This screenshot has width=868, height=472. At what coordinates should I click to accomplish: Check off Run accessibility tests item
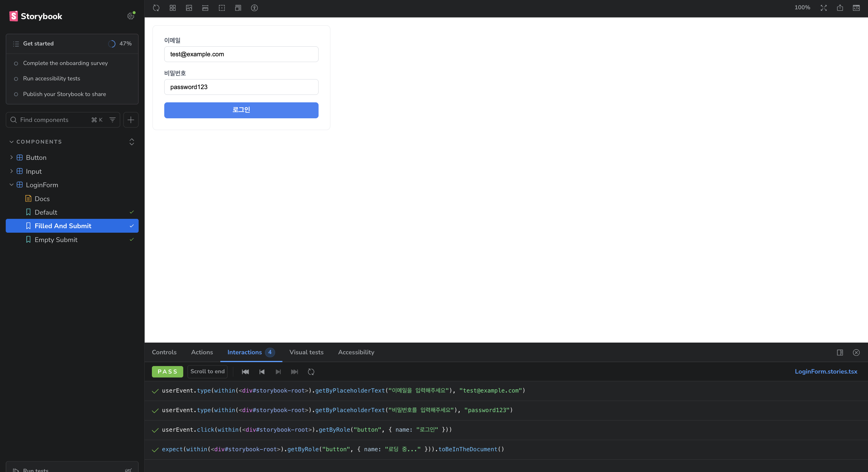[16, 79]
